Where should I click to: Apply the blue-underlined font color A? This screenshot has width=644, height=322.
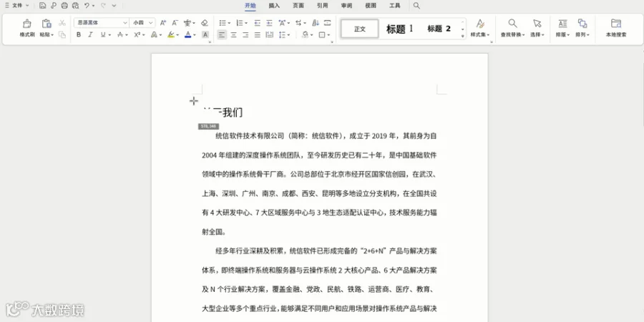tap(188, 35)
